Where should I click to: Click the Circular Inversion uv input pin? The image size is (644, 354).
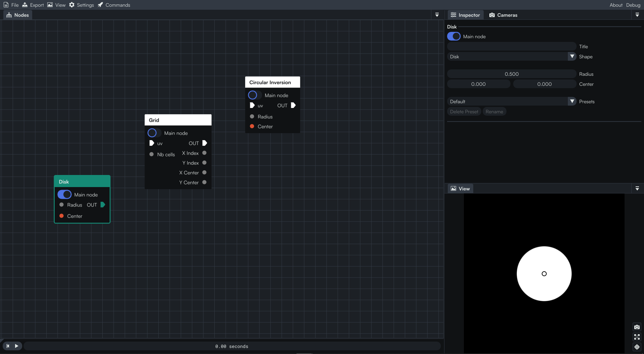click(x=252, y=105)
